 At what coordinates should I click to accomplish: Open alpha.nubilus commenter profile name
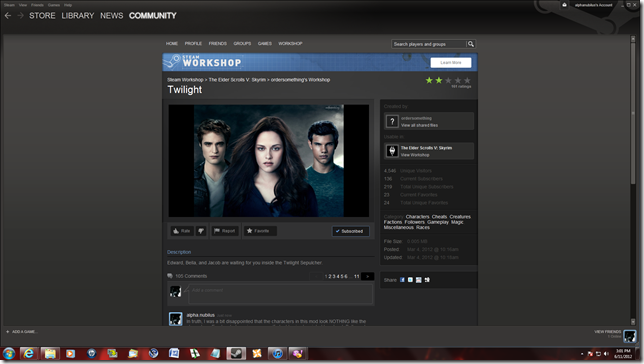coord(200,315)
